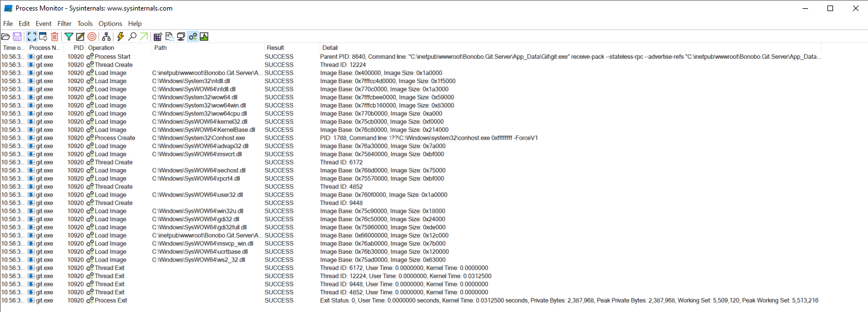Click the green Jump To arrow icon

(144, 37)
